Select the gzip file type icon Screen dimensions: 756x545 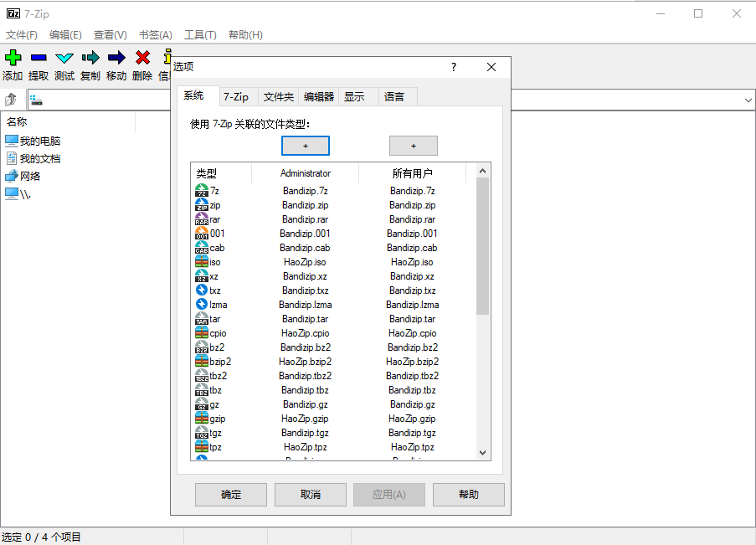click(x=202, y=418)
